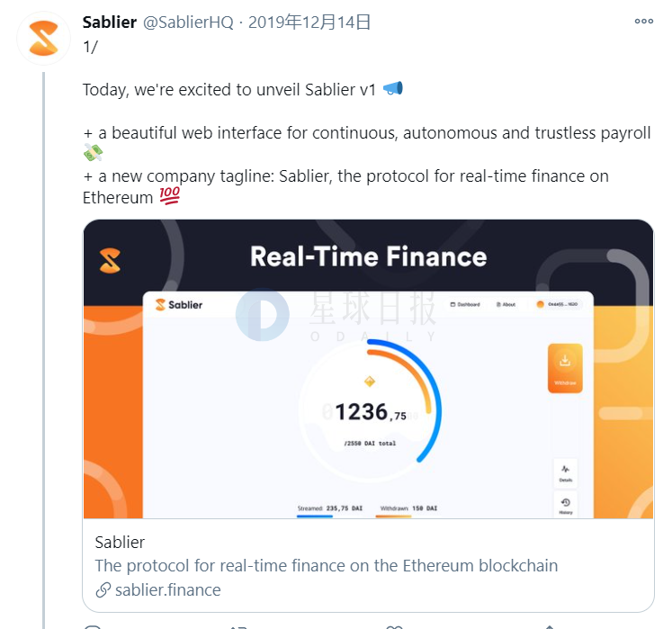Click the History clock icon
672x629 pixels.
(566, 506)
